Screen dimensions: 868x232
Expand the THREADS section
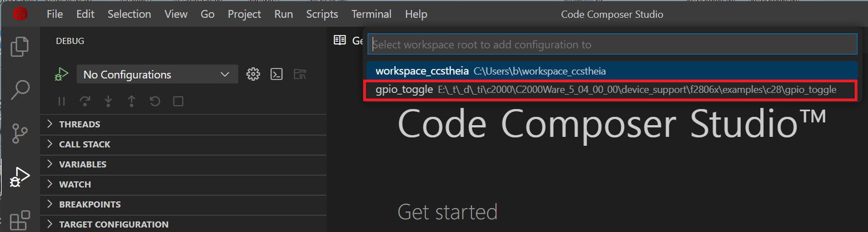click(183, 124)
